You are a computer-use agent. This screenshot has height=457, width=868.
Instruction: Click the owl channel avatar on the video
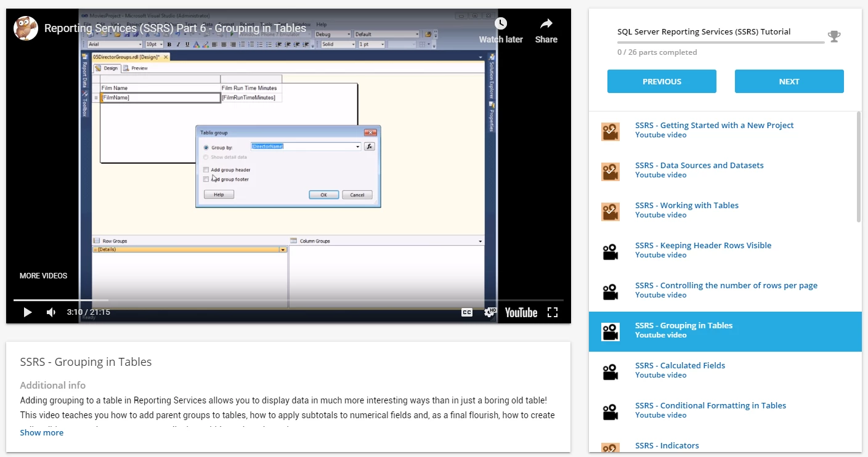[x=26, y=28]
